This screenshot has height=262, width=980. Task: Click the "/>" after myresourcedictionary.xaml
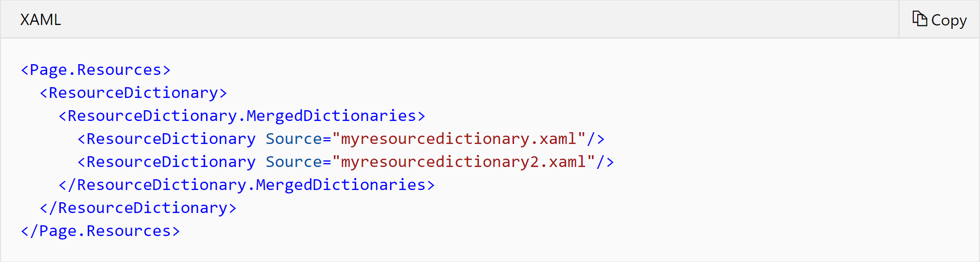click(596, 139)
